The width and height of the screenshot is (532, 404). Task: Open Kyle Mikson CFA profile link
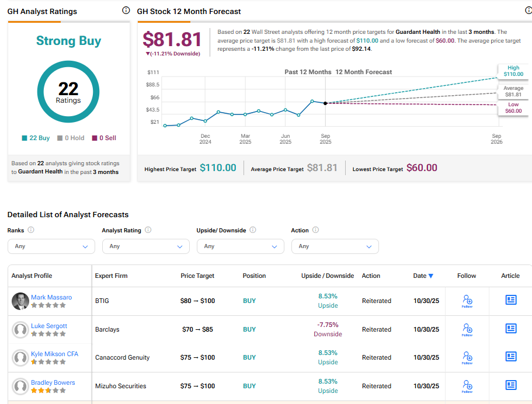(54, 354)
